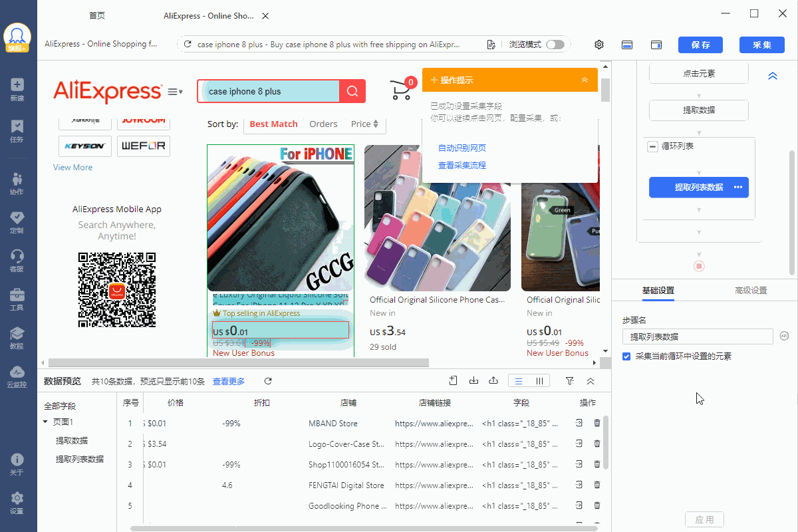The height and width of the screenshot is (532, 798).
Task: Click the 步骤名 step name input field
Action: pyautogui.click(x=698, y=336)
